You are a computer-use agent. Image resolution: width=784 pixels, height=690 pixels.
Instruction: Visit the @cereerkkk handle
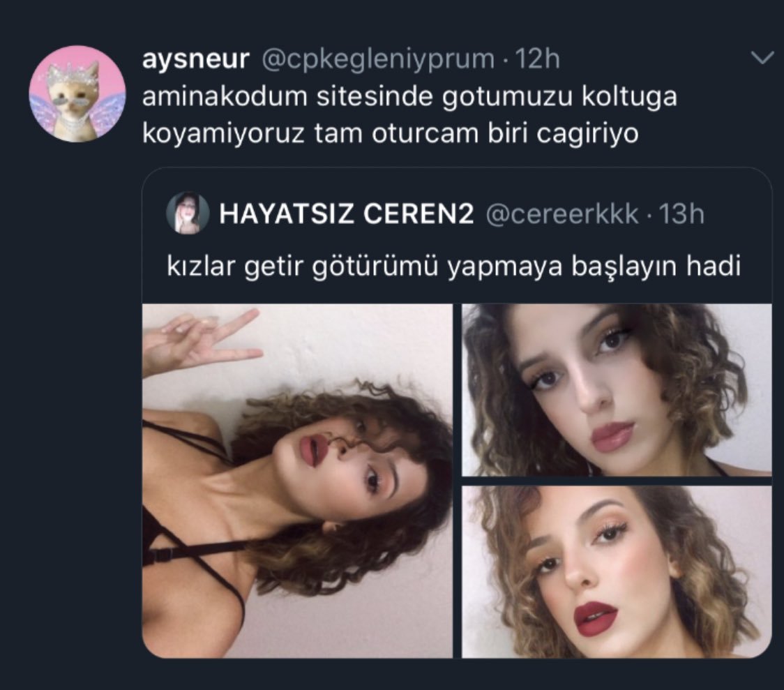(562, 214)
